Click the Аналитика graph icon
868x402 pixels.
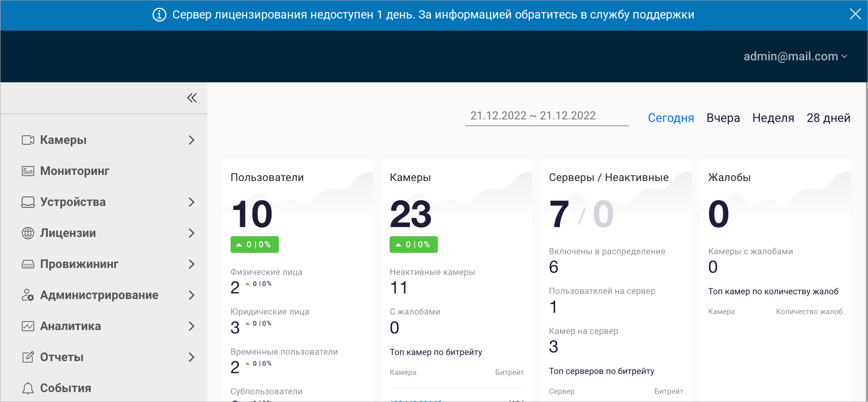tap(28, 326)
